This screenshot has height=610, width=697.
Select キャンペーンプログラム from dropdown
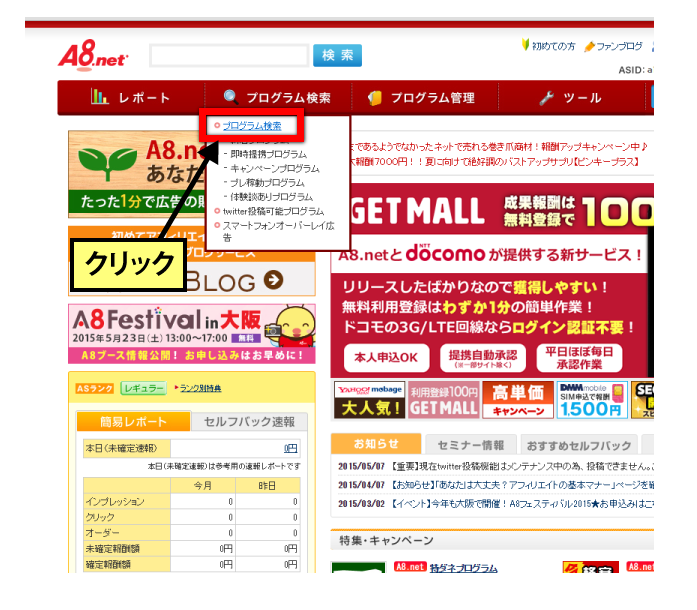(275, 169)
